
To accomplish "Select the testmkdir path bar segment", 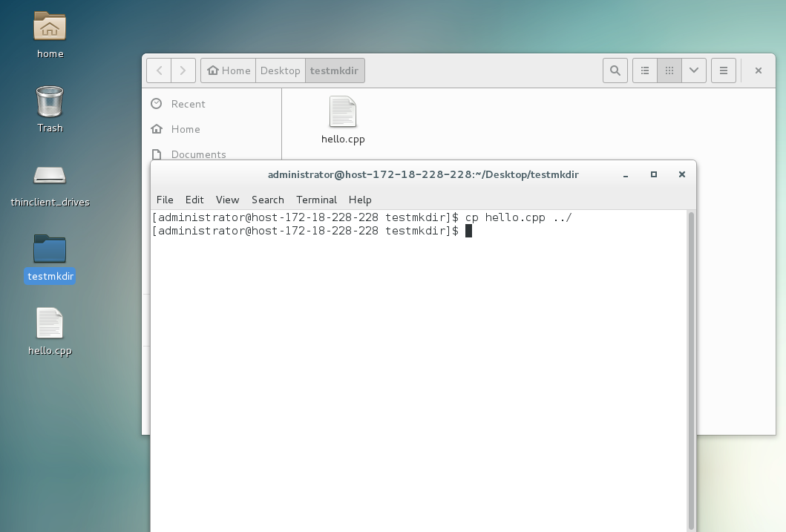I will pyautogui.click(x=334, y=70).
